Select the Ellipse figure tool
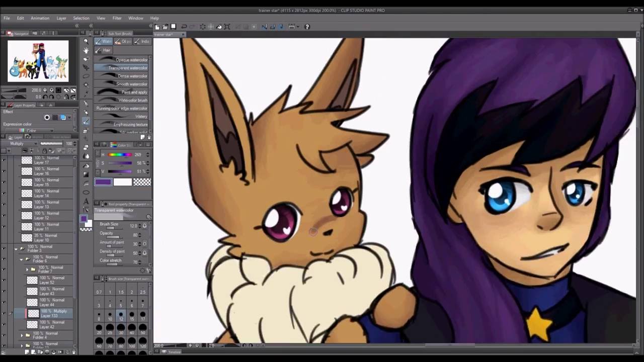The height and width of the screenshot is (362, 644). click(x=86, y=192)
